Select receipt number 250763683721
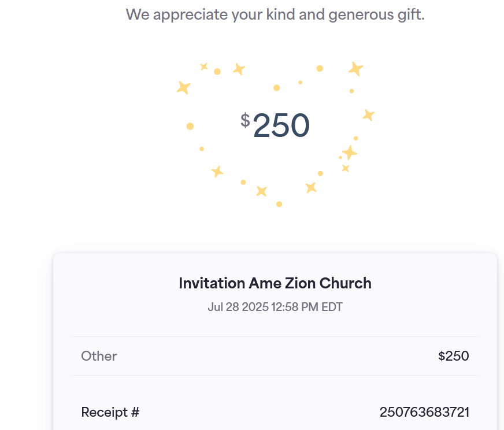Viewport: 504px width, 430px height. pos(424,412)
